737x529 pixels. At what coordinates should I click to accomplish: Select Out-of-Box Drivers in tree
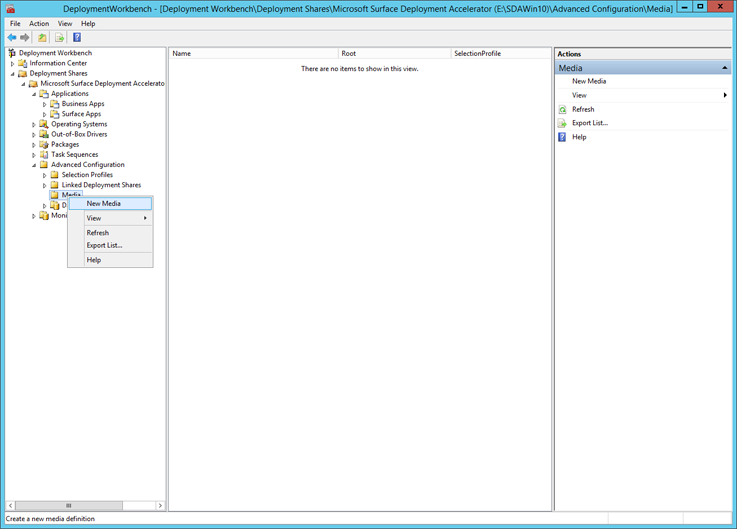click(x=79, y=134)
